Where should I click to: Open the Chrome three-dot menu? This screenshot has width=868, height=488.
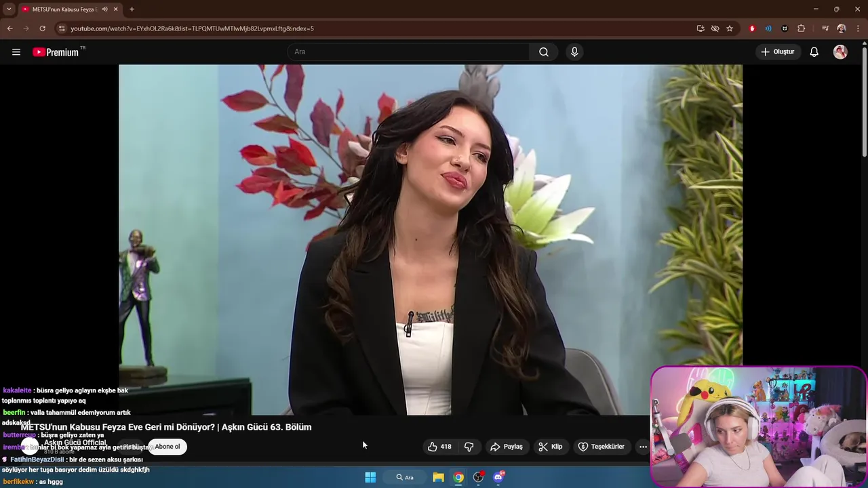point(858,28)
